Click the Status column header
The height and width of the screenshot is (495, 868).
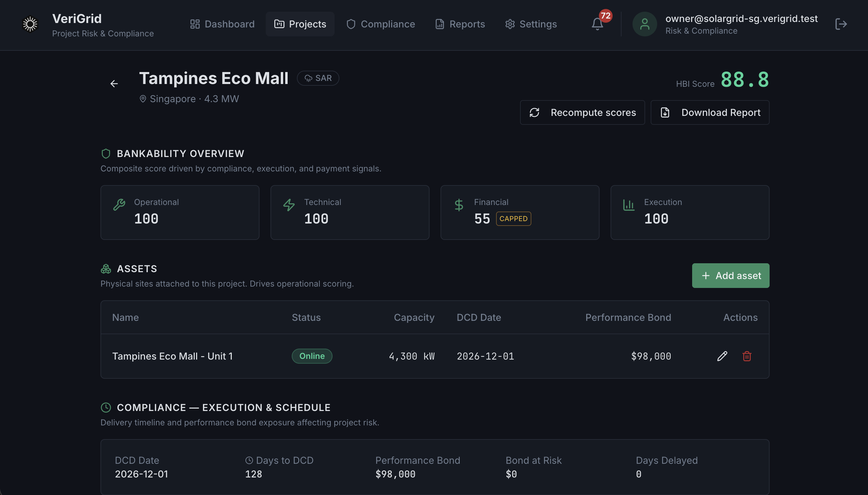point(306,318)
